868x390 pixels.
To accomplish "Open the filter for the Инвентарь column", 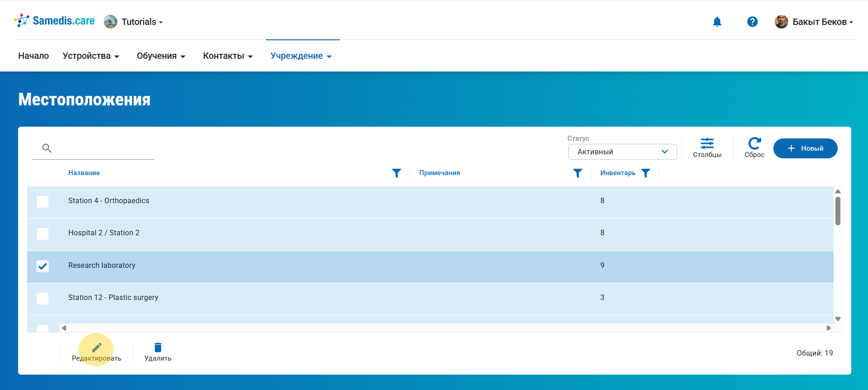I will 646,173.
